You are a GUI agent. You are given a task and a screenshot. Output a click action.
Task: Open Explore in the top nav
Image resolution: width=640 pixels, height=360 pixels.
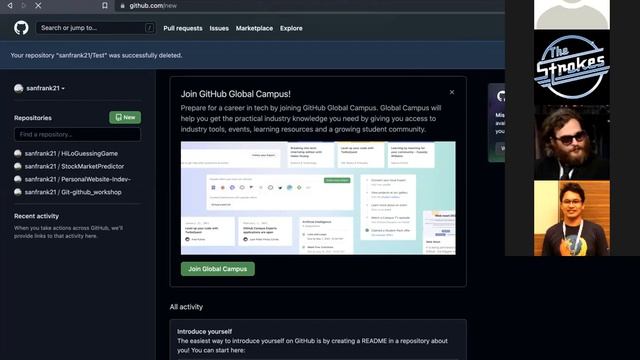click(x=291, y=28)
